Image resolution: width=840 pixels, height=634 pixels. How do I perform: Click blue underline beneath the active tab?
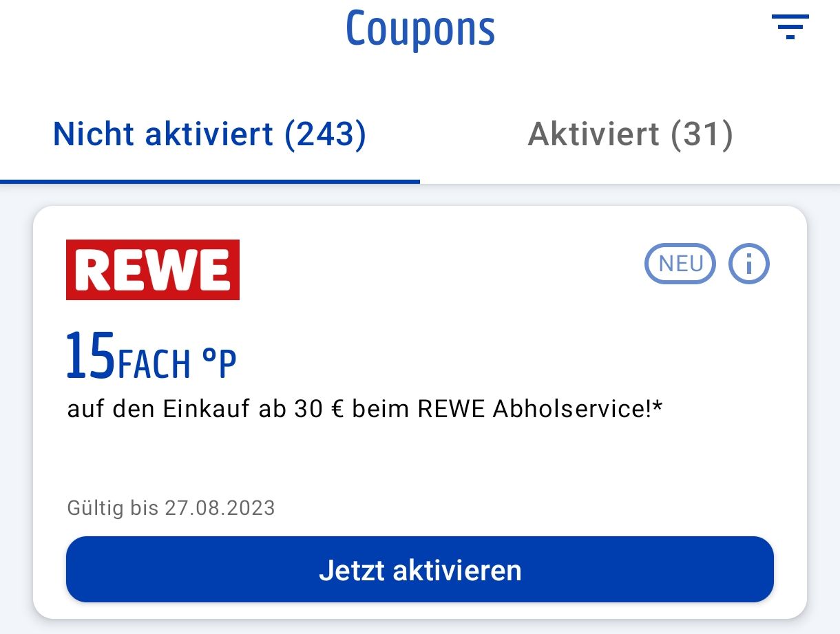point(210,182)
